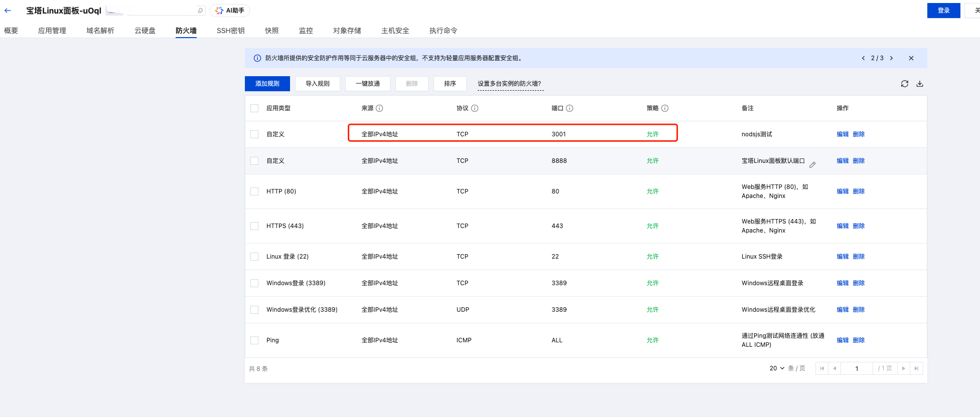The image size is (980, 417).
Task: Refresh the firewall rule list
Action: 905,84
